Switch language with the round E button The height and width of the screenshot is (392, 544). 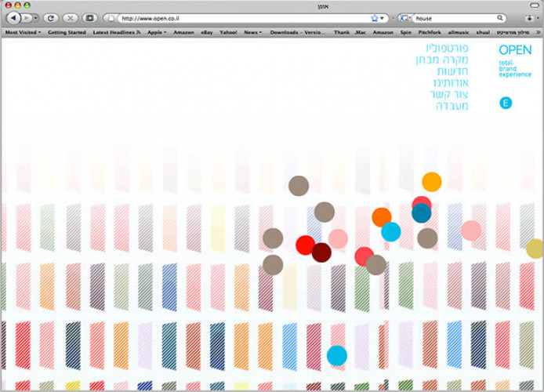pyautogui.click(x=506, y=103)
